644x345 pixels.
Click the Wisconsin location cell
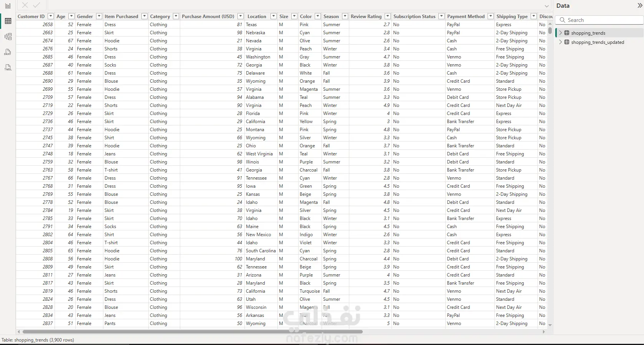(x=261, y=307)
